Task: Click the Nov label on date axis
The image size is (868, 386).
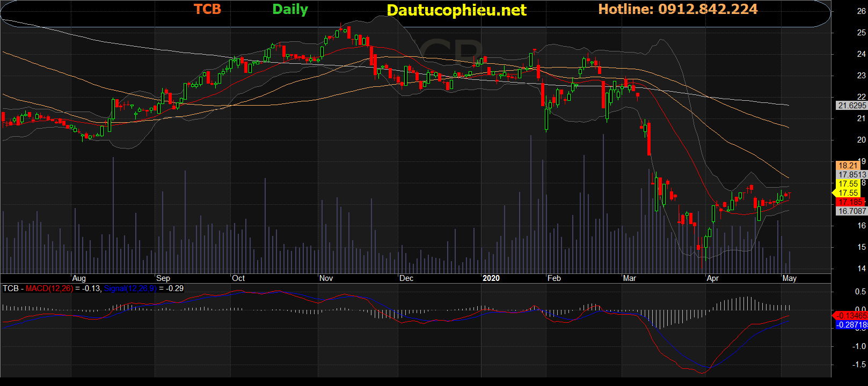Action: [326, 278]
